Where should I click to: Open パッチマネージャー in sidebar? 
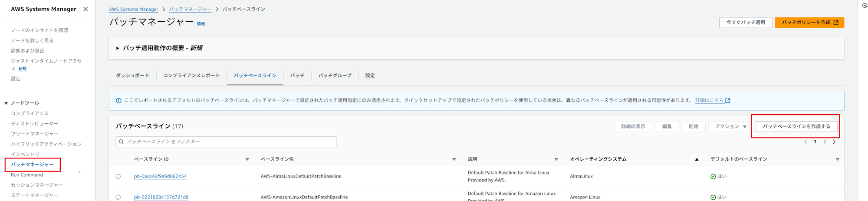click(32, 165)
